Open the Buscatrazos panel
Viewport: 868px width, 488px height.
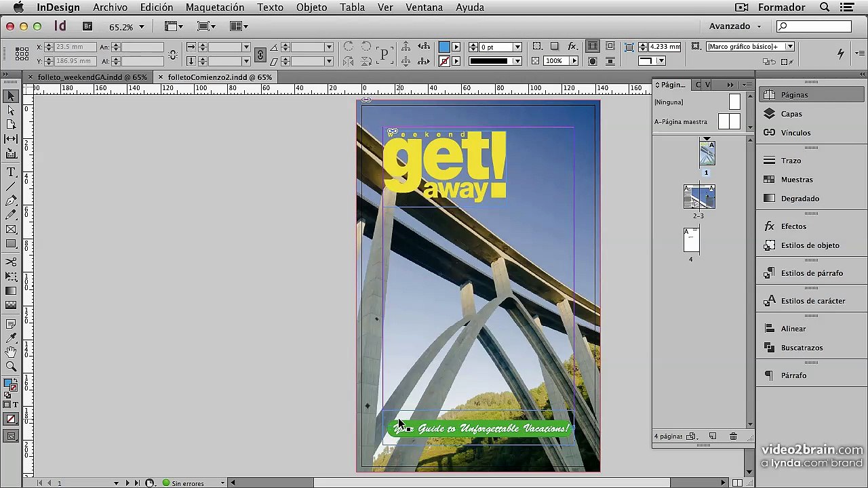coord(811,348)
